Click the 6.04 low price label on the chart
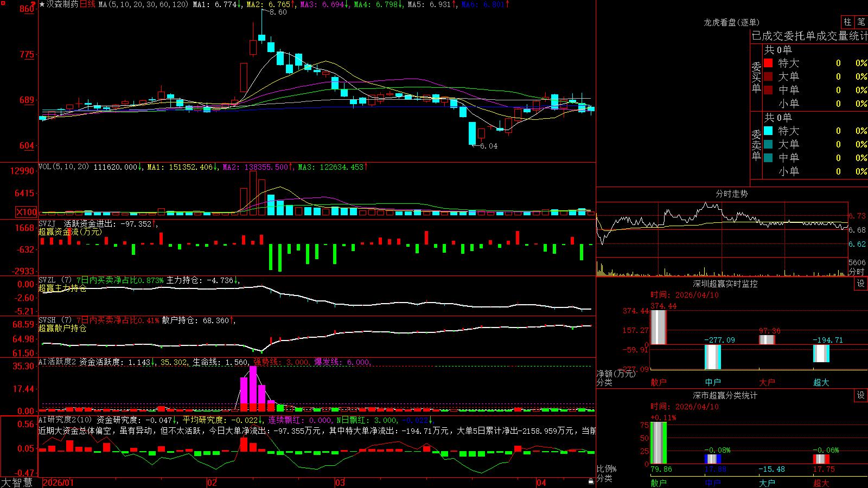The image size is (868, 488). pyautogui.click(x=489, y=146)
